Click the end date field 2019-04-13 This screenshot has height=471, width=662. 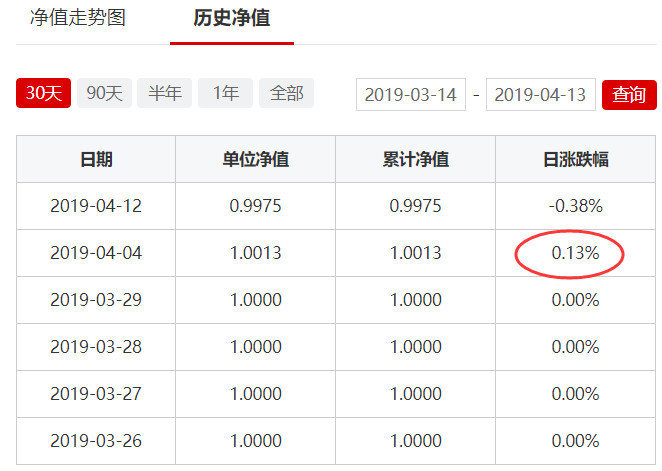click(x=541, y=95)
